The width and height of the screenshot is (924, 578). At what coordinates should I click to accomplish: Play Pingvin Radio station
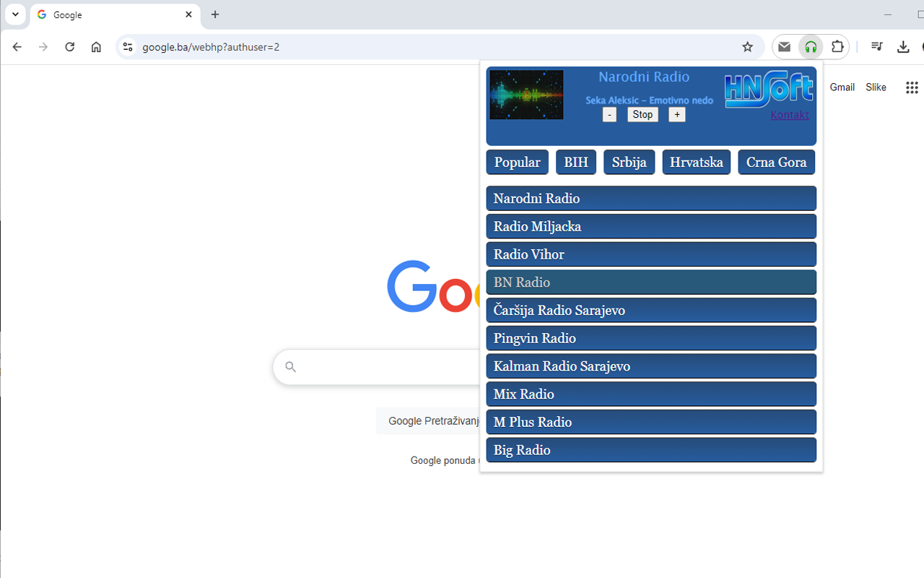(x=651, y=338)
